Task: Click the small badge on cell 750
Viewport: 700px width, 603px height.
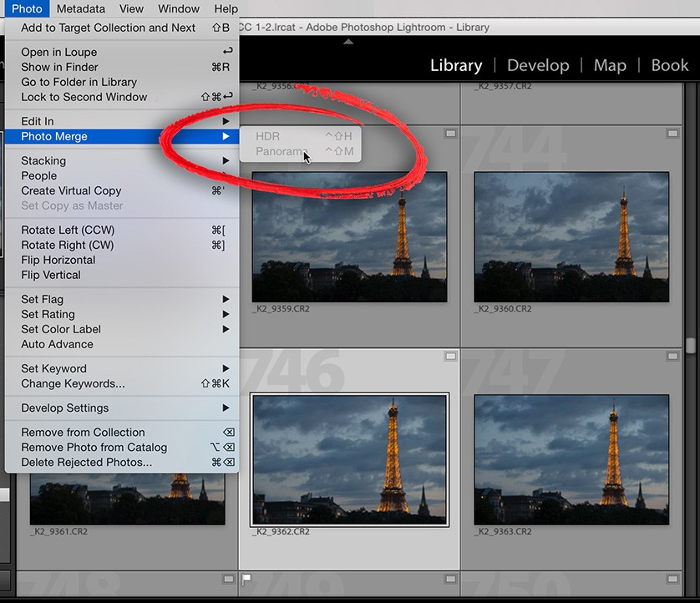Action: pos(673,577)
